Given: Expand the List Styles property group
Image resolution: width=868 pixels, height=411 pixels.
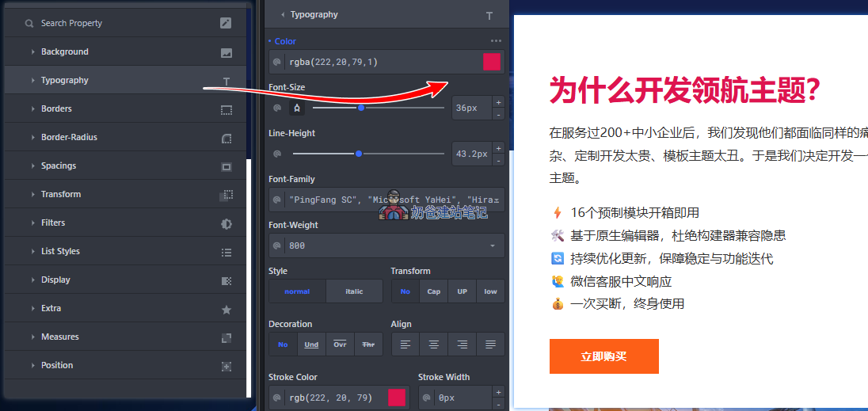Looking at the screenshot, I should (125, 251).
